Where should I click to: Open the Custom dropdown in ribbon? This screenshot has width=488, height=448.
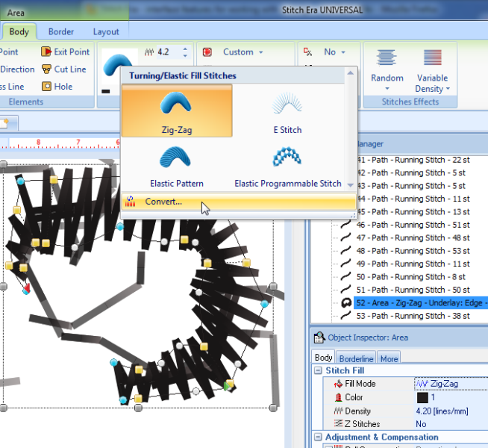coord(243,52)
